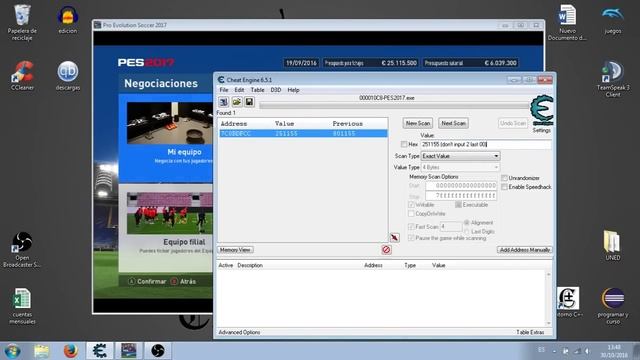Open the C++ shortcut desktop icon
Image resolution: width=640 pixels, height=360 pixels.
(x=569, y=302)
